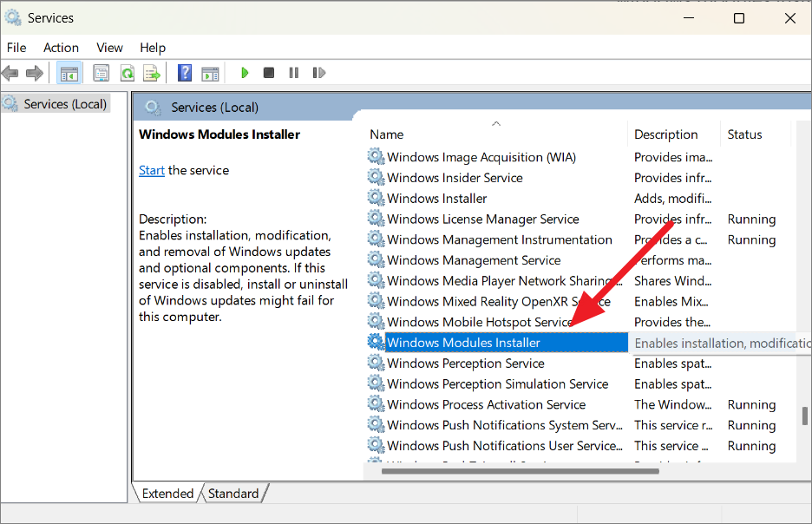Click the gear icon of Windows Management Instrumentation
Image resolution: width=812 pixels, height=524 pixels.
376,239
